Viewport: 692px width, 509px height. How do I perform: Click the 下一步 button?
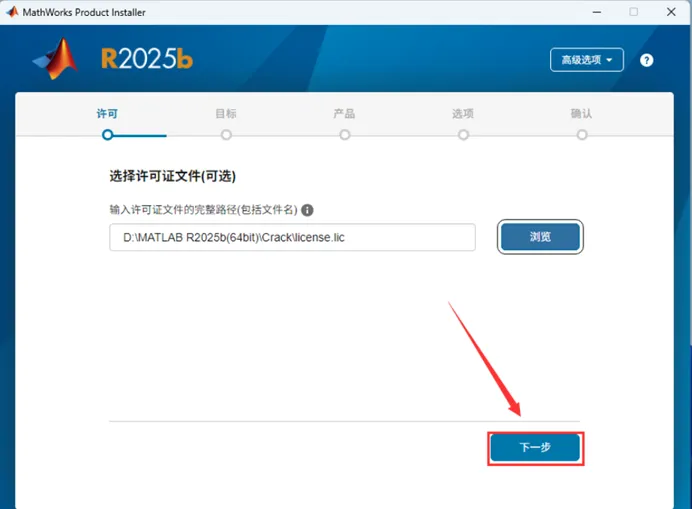point(535,448)
